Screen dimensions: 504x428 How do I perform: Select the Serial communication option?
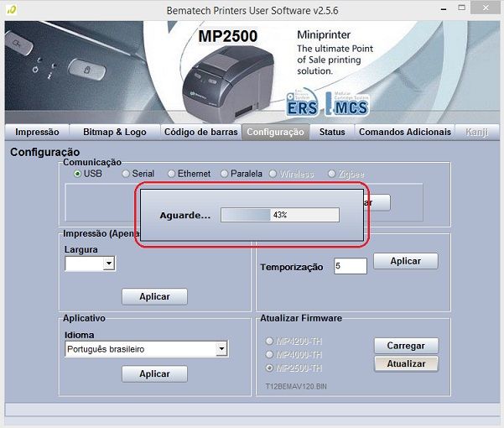pos(126,174)
